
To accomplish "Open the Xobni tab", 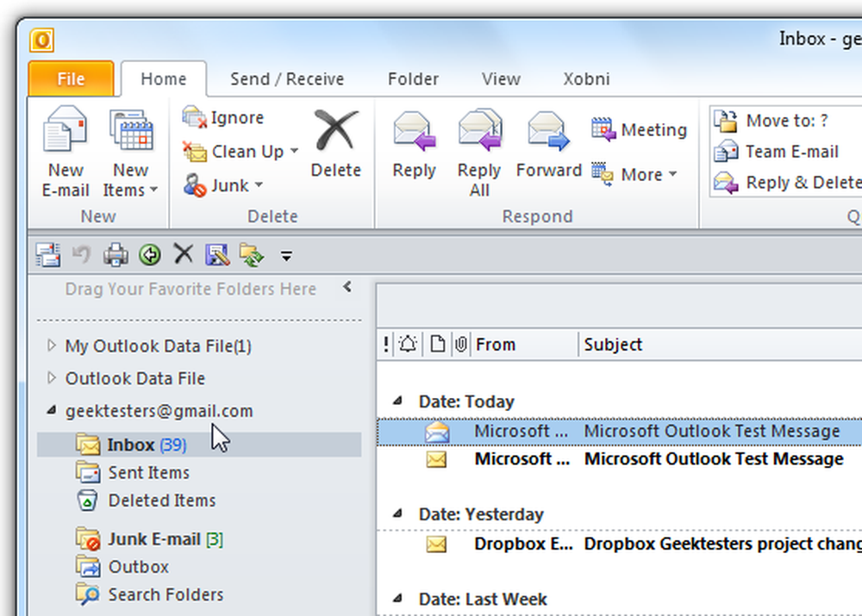I will [586, 78].
